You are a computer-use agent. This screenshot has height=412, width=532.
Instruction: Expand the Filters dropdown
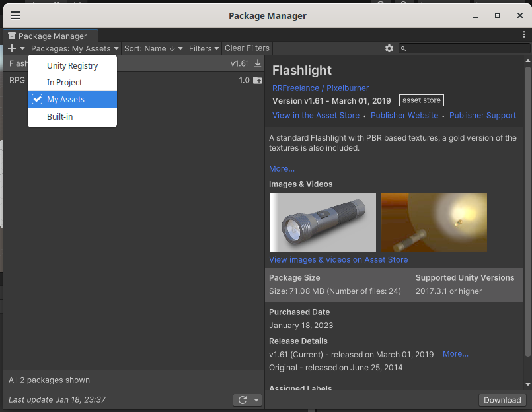pyautogui.click(x=204, y=48)
